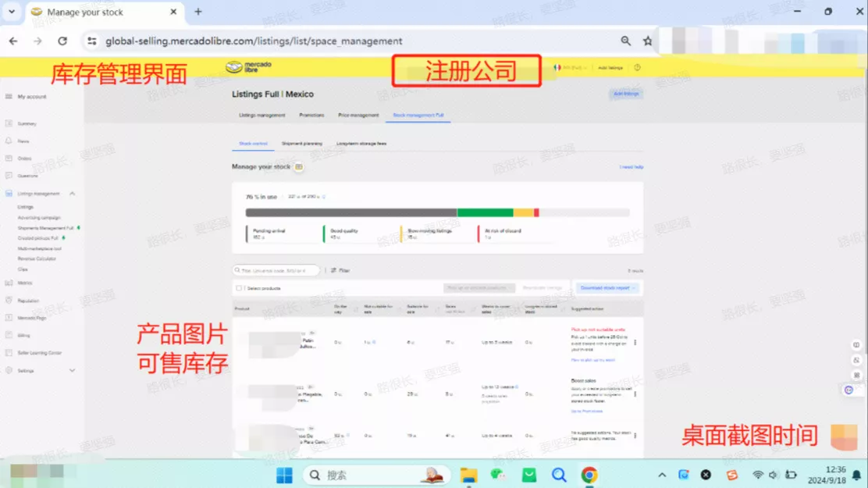Open Orders from the sidebar
Screen dimensions: 868x488
[x=9, y=159]
